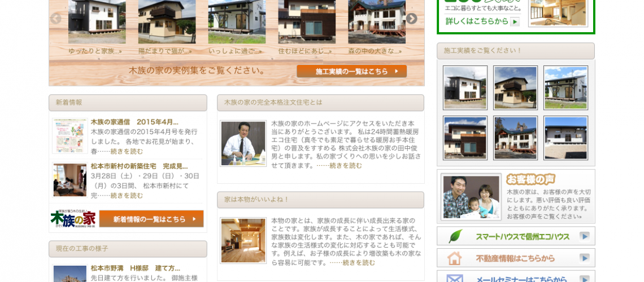Click the arrow on the スマートハウス banner
This screenshot has width=644, height=282.
pyautogui.click(x=585, y=236)
